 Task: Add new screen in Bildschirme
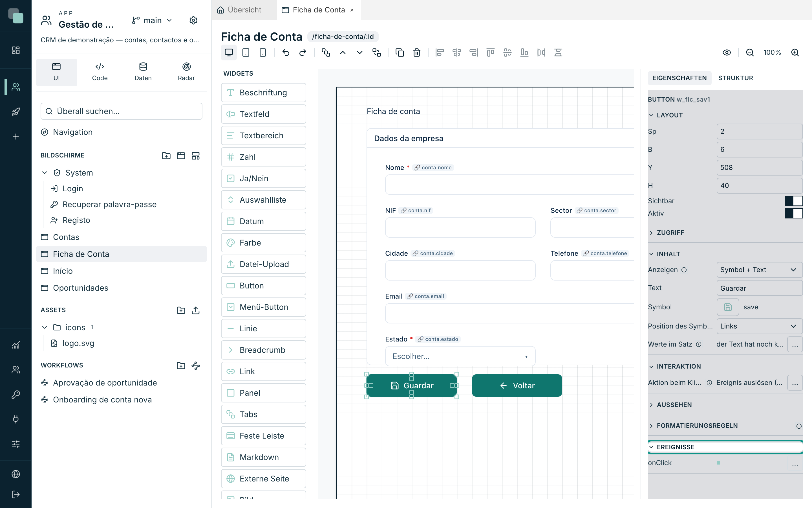pyautogui.click(x=181, y=156)
